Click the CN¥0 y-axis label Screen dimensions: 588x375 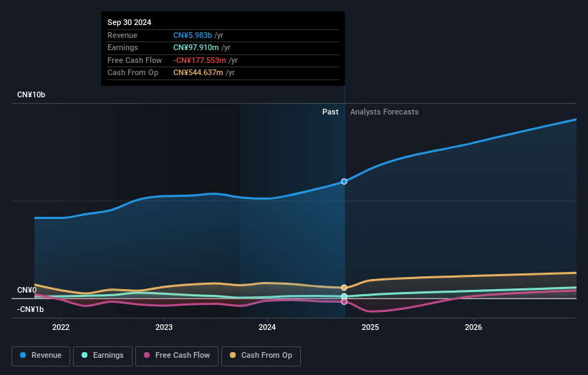[26, 290]
